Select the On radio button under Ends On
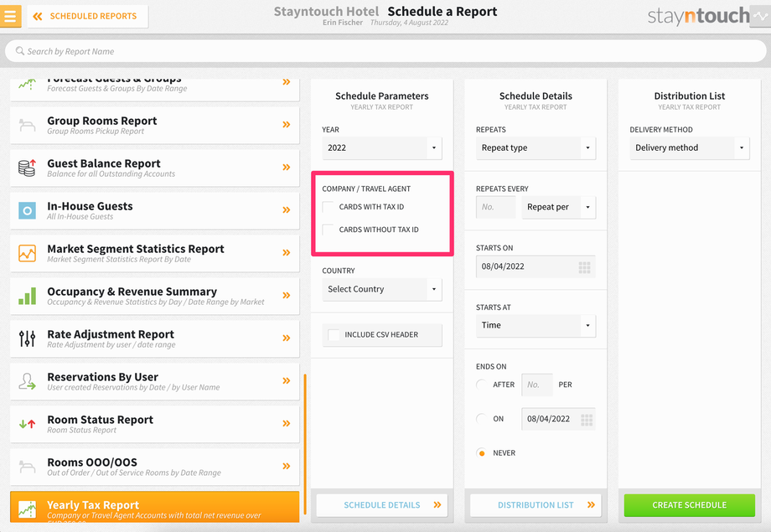771x532 pixels. click(482, 419)
